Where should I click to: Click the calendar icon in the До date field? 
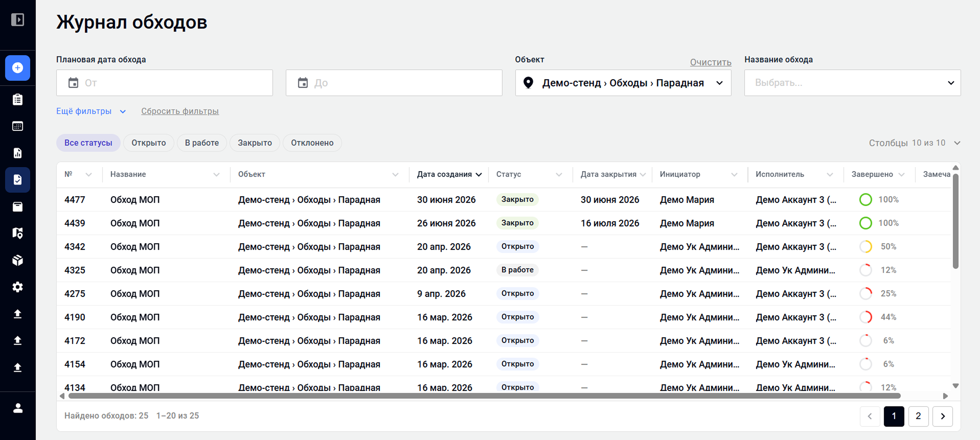point(303,82)
